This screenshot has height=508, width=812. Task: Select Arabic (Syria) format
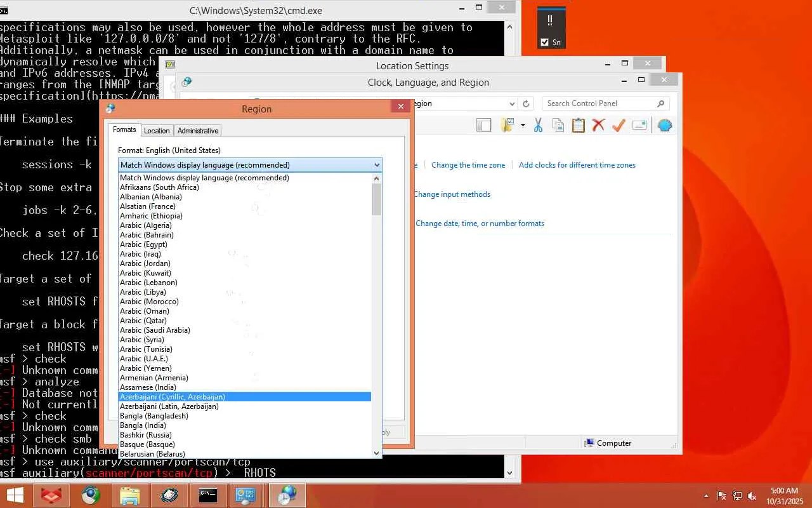coord(245,340)
